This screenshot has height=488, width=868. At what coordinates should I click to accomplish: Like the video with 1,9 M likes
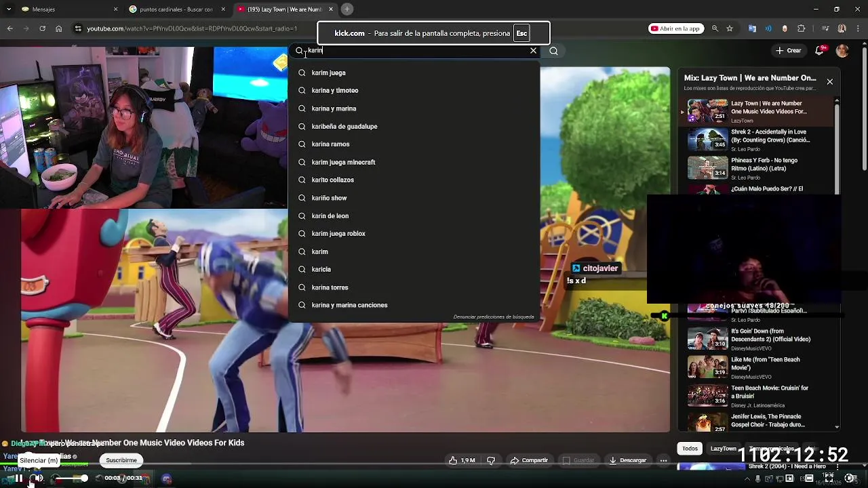pyautogui.click(x=462, y=460)
